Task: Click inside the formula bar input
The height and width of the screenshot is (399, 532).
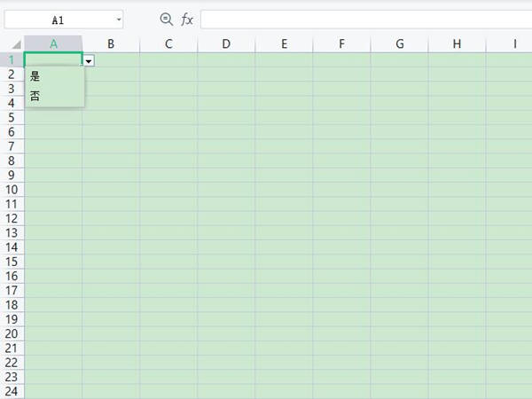Action: tap(366, 20)
